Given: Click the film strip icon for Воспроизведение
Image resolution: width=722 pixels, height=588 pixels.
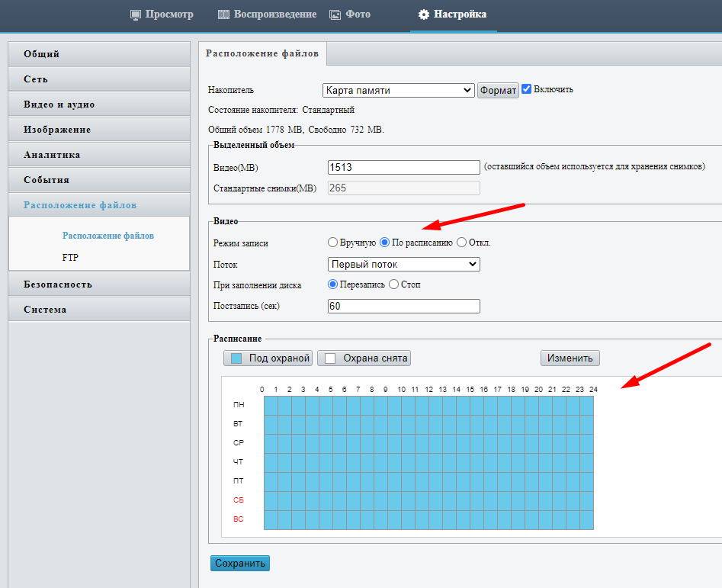Looking at the screenshot, I should click(x=224, y=14).
